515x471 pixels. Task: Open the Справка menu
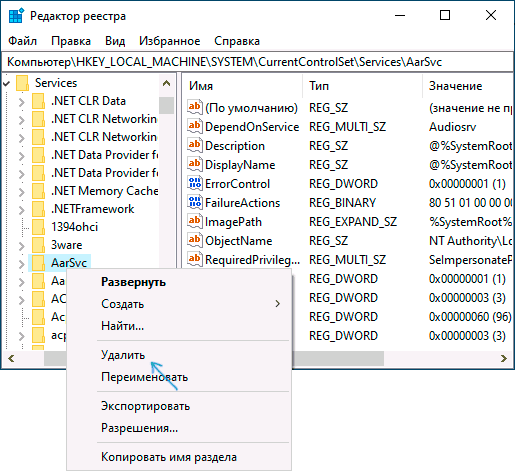(237, 41)
